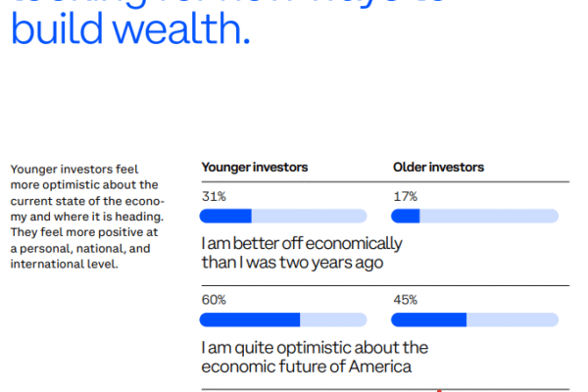The height and width of the screenshot is (392, 588).
Task: Click the light unfilled part of the 45% bar
Action: [x=512, y=319]
